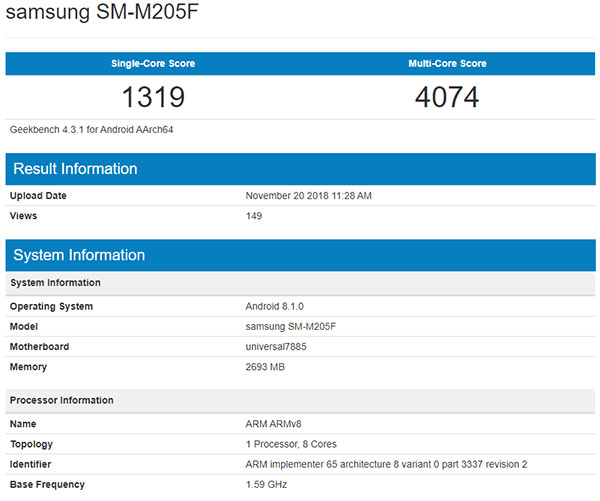Select the single-core score value 1319
Viewport: 600px width, 501px height.
tap(153, 98)
